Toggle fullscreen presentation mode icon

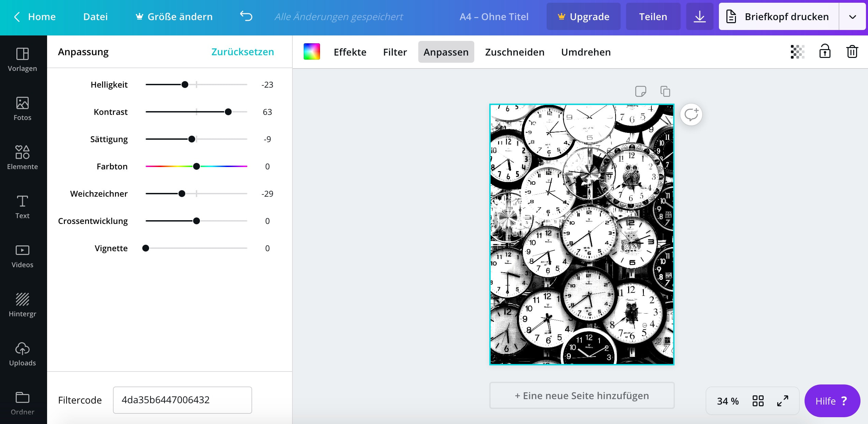point(783,401)
